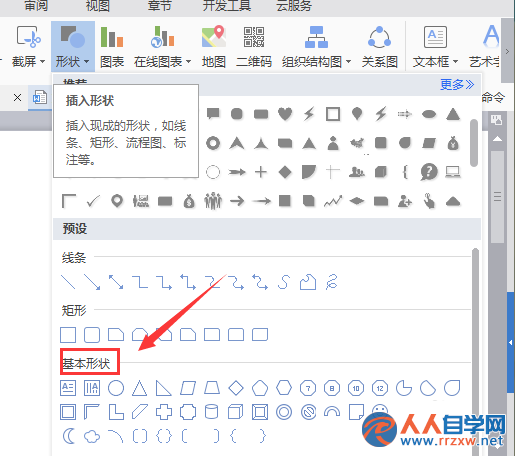Select the recommended line chart zigzag shape
This screenshot has height=456, width=515.
333,201
